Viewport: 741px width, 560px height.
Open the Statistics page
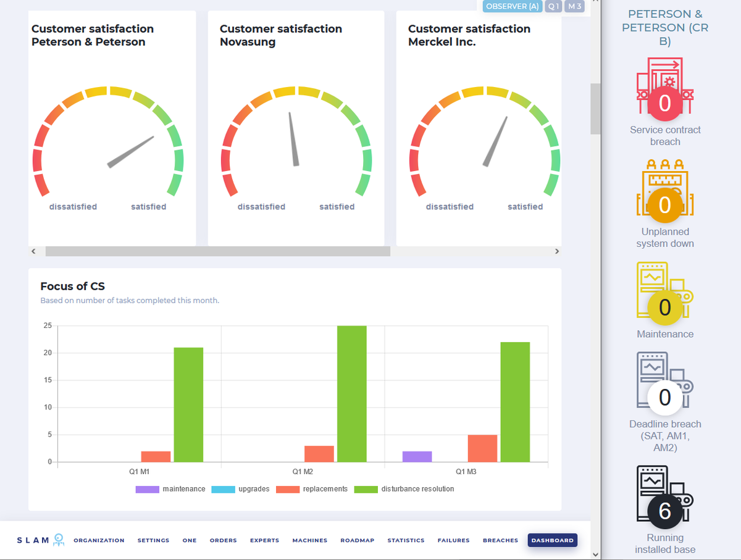[x=406, y=540]
